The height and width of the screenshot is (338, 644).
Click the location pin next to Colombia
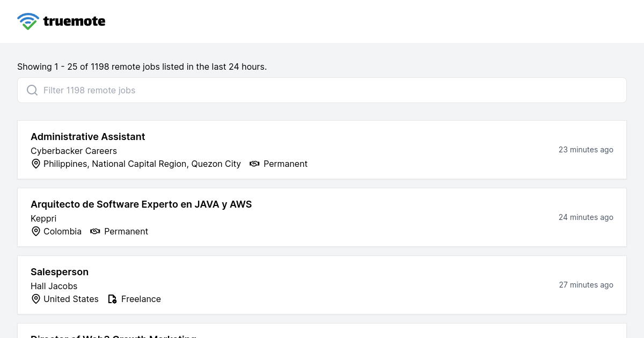point(36,231)
